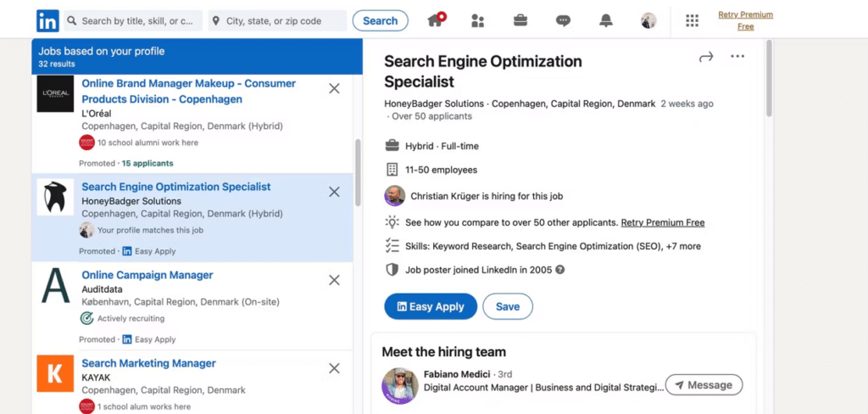Click the job poster info question icon

(x=560, y=271)
